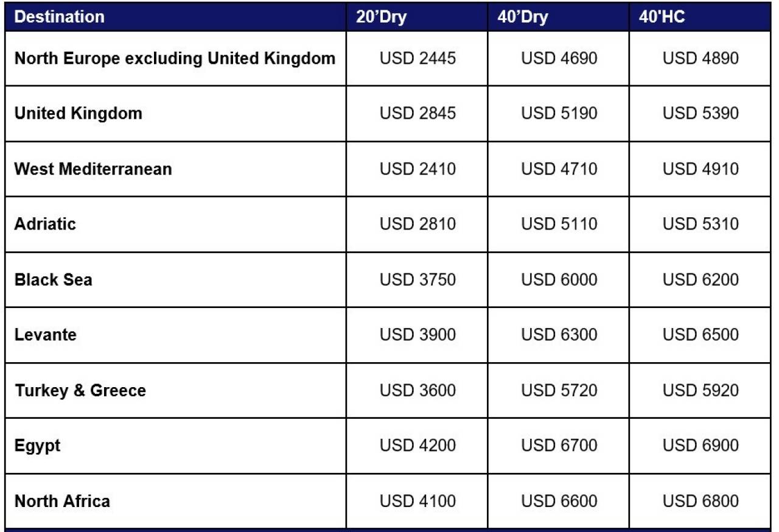Click the USD 4910 rate cell
779x532 pixels.
point(700,169)
